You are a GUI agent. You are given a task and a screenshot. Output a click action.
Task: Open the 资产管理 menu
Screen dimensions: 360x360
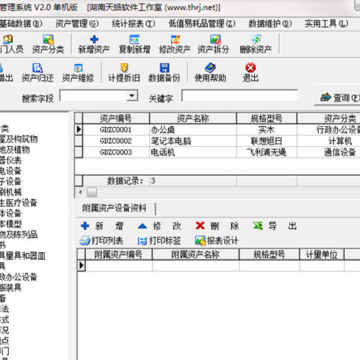[x=77, y=24]
